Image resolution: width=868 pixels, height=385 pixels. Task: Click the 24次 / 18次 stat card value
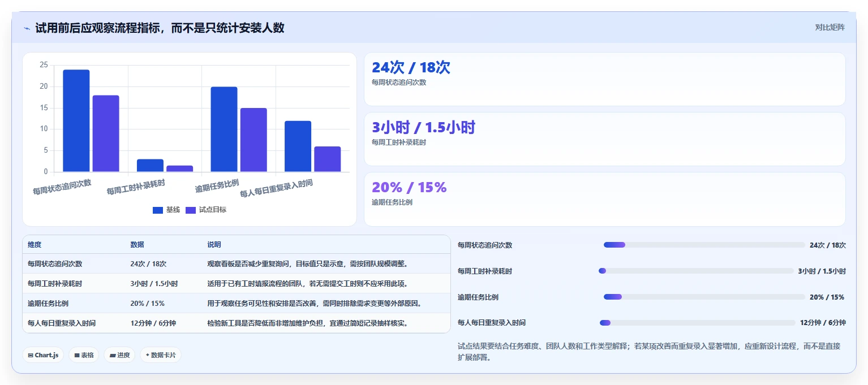pyautogui.click(x=411, y=67)
